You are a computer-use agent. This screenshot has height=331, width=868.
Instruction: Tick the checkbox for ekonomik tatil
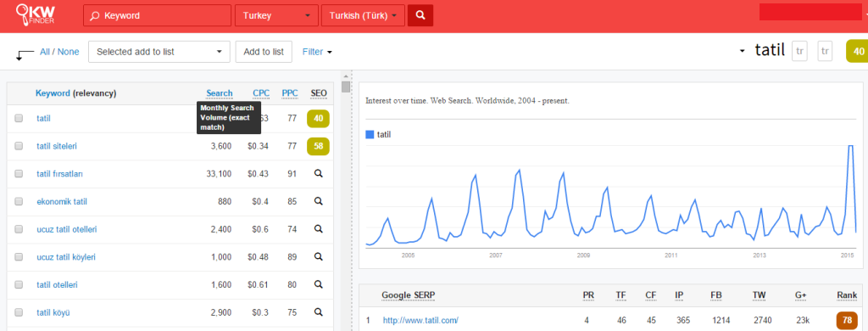[19, 201]
